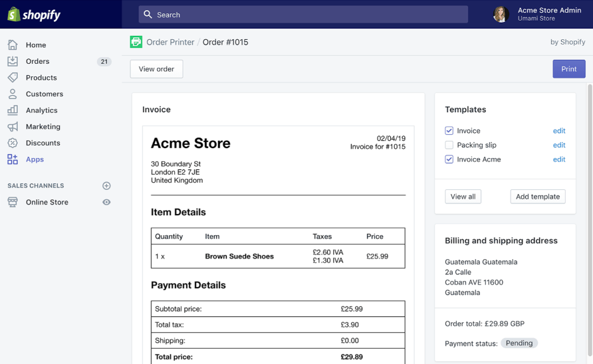Click the Marketing megaphone icon

(x=13, y=127)
